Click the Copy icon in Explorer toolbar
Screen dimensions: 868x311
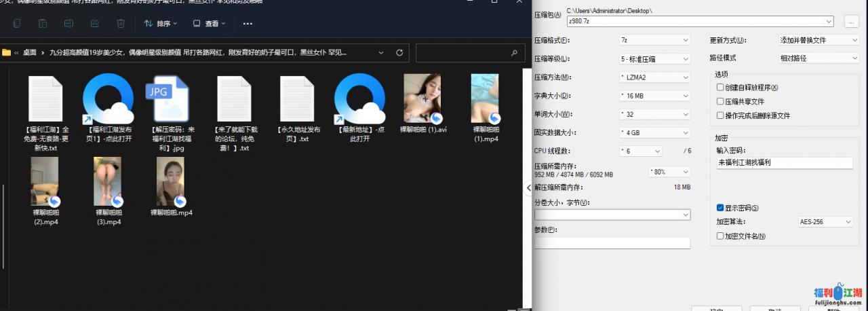pyautogui.click(x=16, y=24)
